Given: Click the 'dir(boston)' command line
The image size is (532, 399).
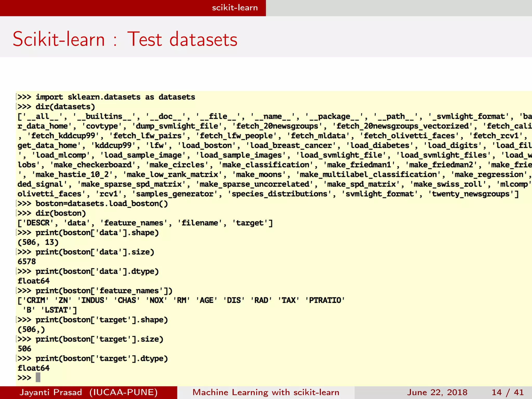Looking at the screenshot, I should [x=61, y=213].
